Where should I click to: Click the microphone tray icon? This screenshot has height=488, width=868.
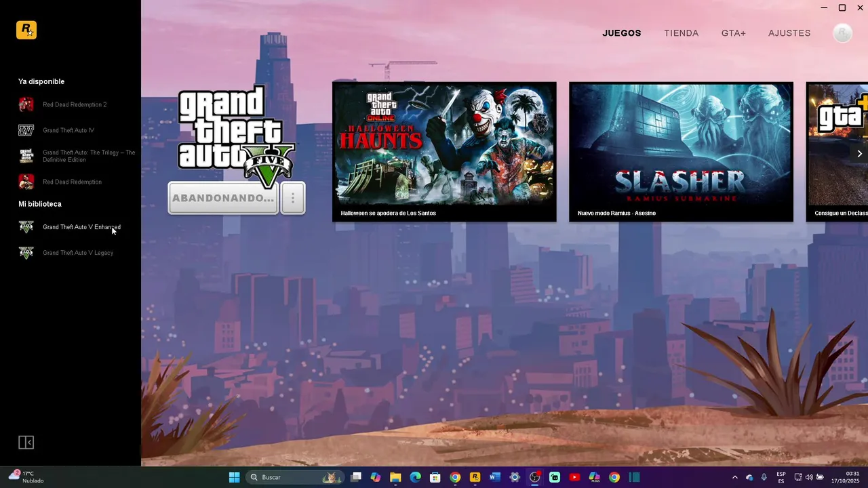pyautogui.click(x=764, y=477)
